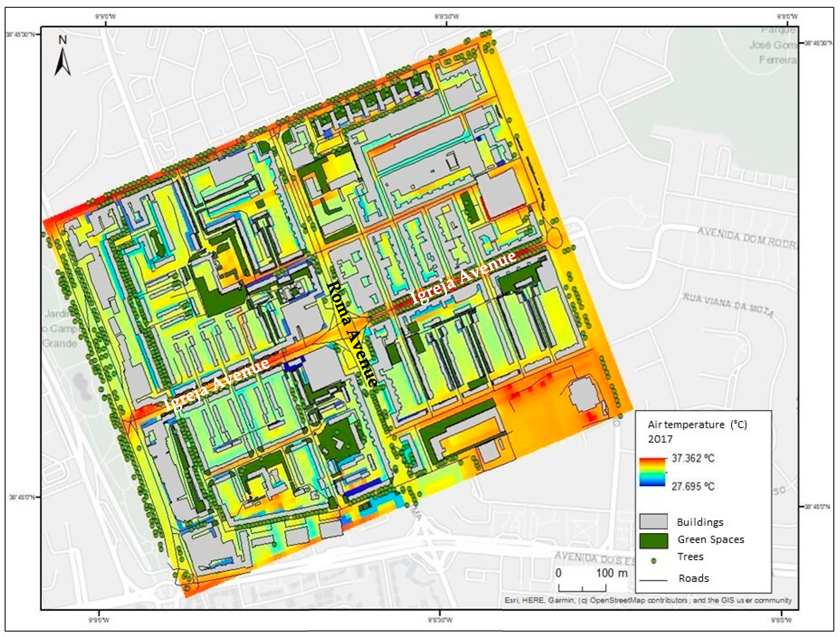This screenshot has width=840, height=637.
Task: Click the Trees green dot legend symbol
Action: coord(654,561)
